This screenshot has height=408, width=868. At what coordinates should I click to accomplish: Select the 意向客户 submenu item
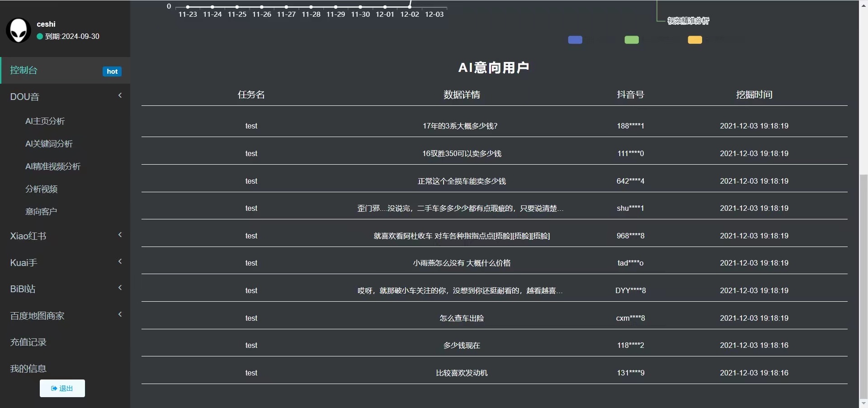click(x=41, y=211)
